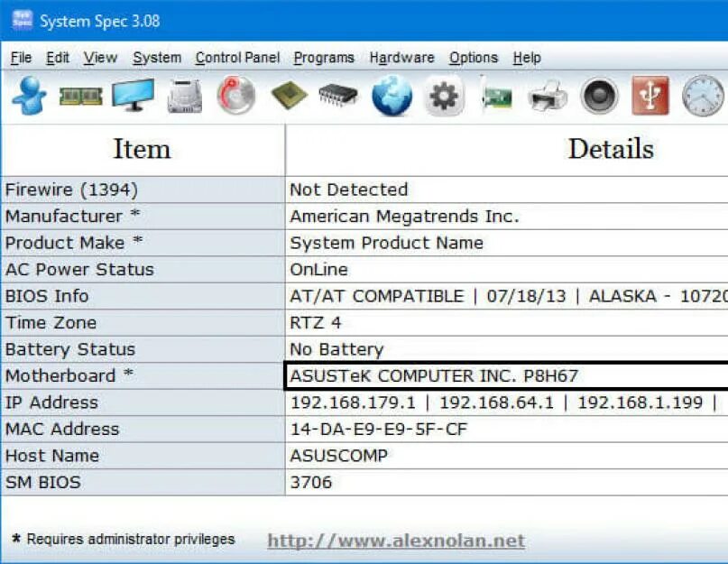
Task: Open the Options menu
Action: pyautogui.click(x=473, y=58)
